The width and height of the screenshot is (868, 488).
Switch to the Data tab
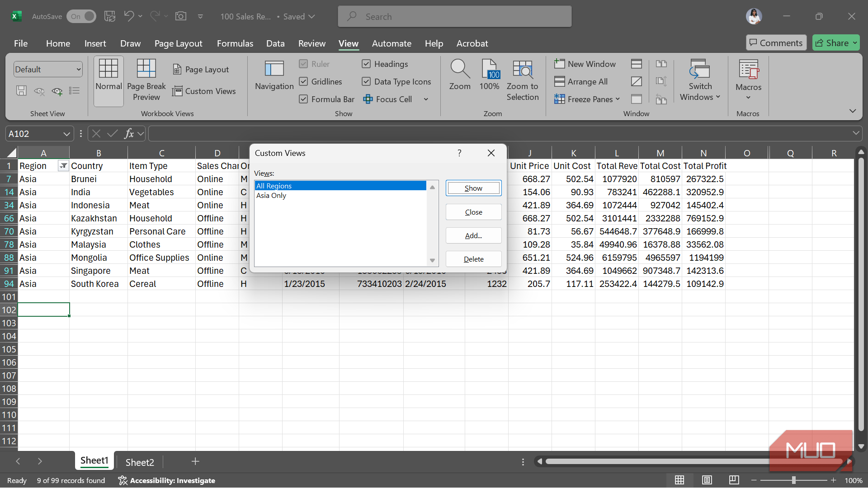[275, 44]
